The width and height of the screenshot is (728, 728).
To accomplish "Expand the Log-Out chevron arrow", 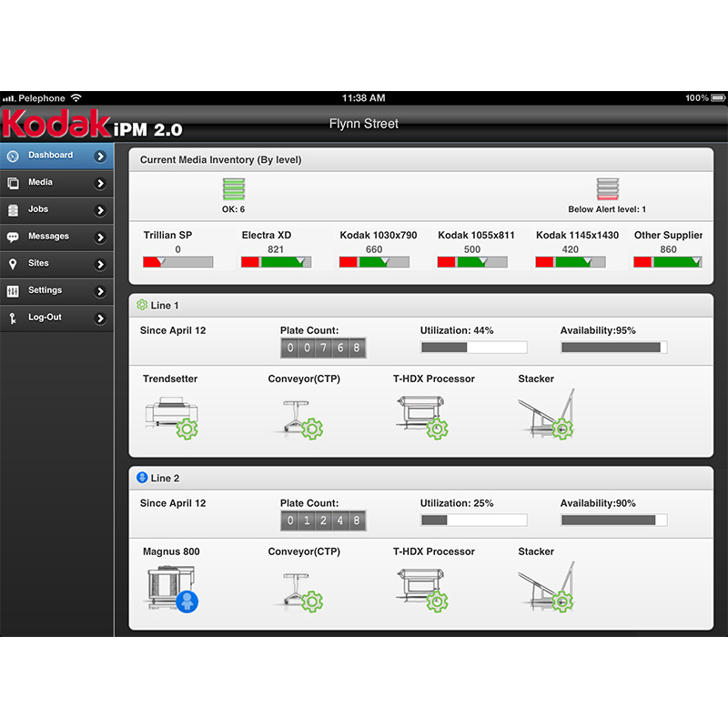I will tap(100, 318).
